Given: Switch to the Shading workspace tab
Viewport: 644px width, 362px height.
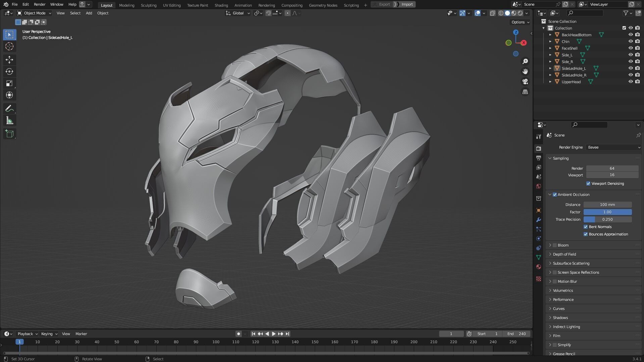Looking at the screenshot, I should (221, 5).
